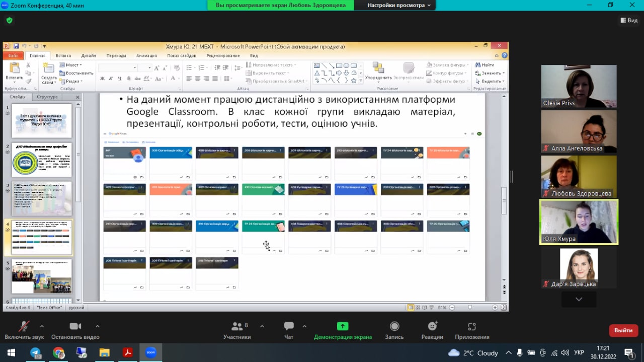644x362 pixels.
Task: Click align left paragraph icon
Action: [x=189, y=79]
